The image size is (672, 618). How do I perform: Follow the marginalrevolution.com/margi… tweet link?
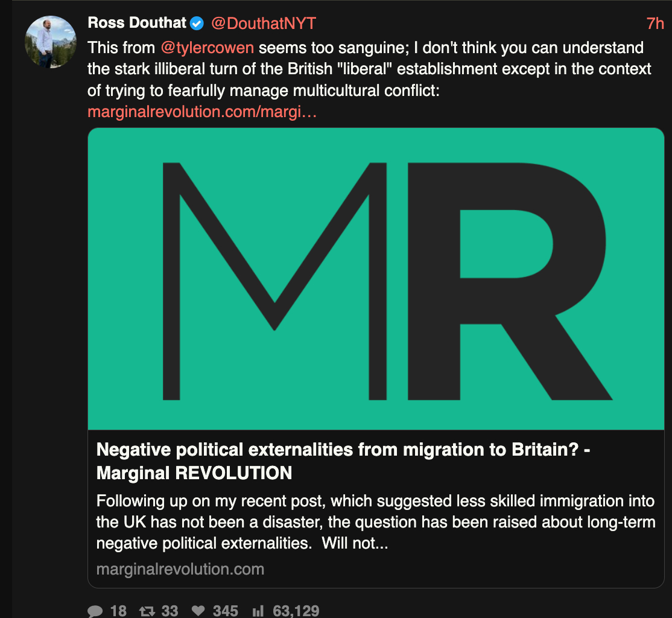coord(202,112)
